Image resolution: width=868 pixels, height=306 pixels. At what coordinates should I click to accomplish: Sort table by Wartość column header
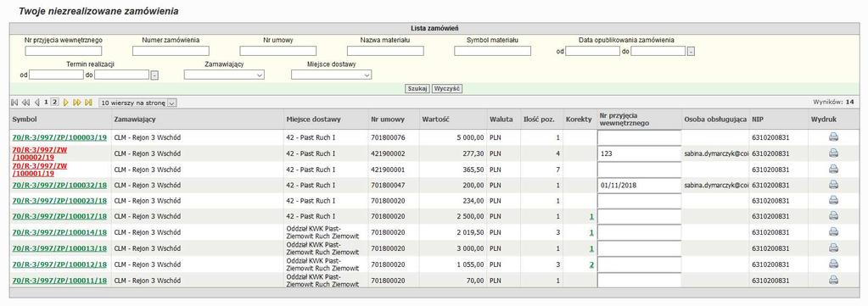tap(435, 119)
